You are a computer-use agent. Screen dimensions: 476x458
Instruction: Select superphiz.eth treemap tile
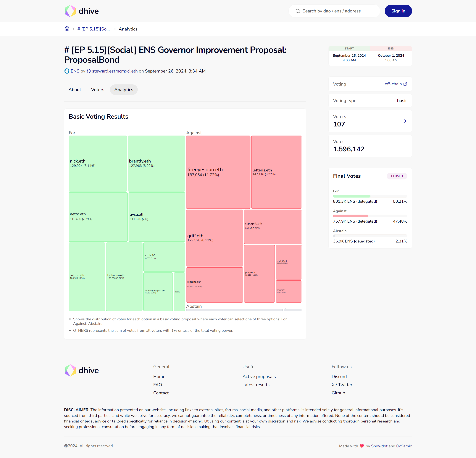(273, 227)
